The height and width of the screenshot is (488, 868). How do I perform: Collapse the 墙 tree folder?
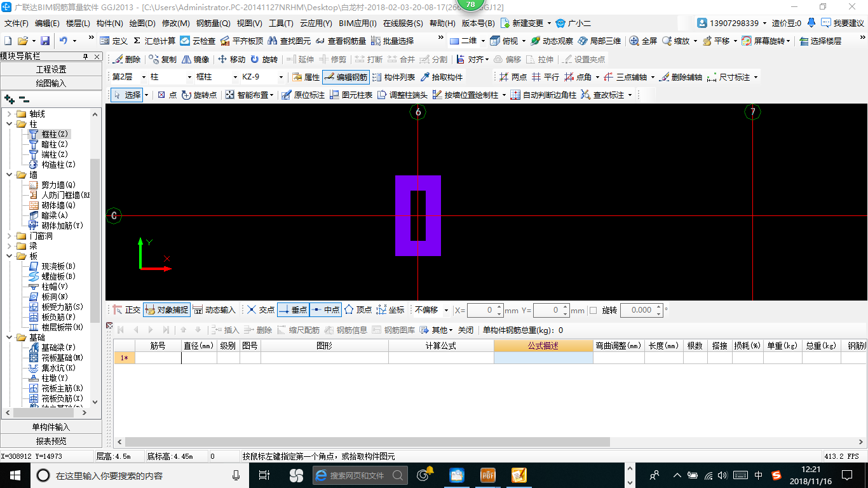click(x=10, y=175)
